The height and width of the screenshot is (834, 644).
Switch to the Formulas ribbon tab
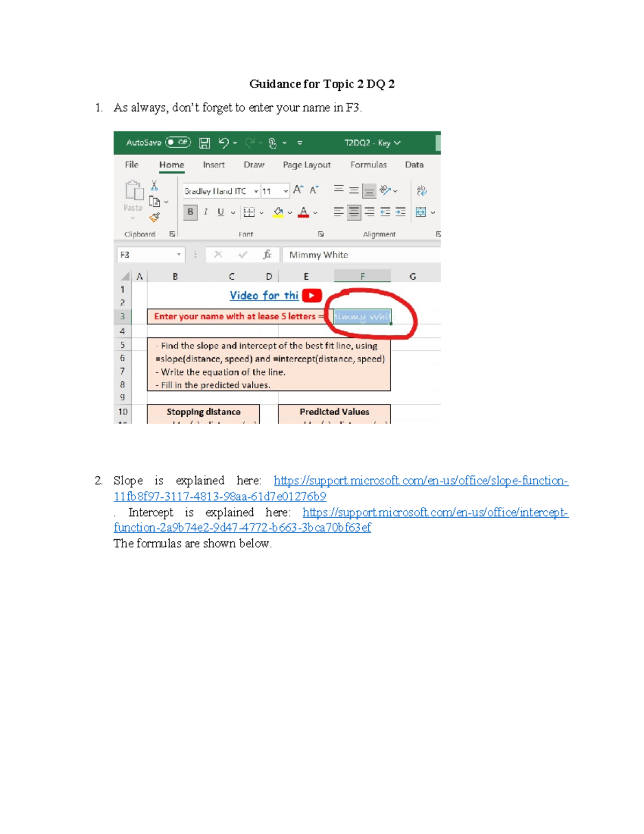(x=369, y=165)
